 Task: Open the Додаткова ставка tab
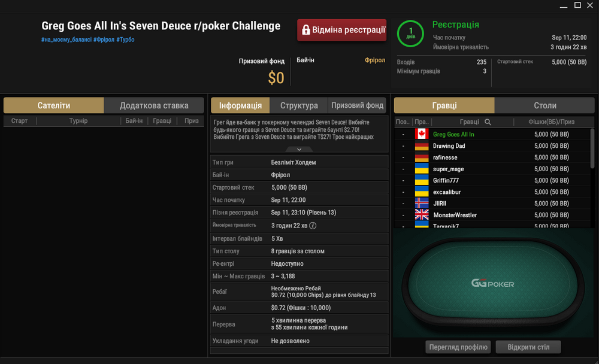tap(154, 105)
